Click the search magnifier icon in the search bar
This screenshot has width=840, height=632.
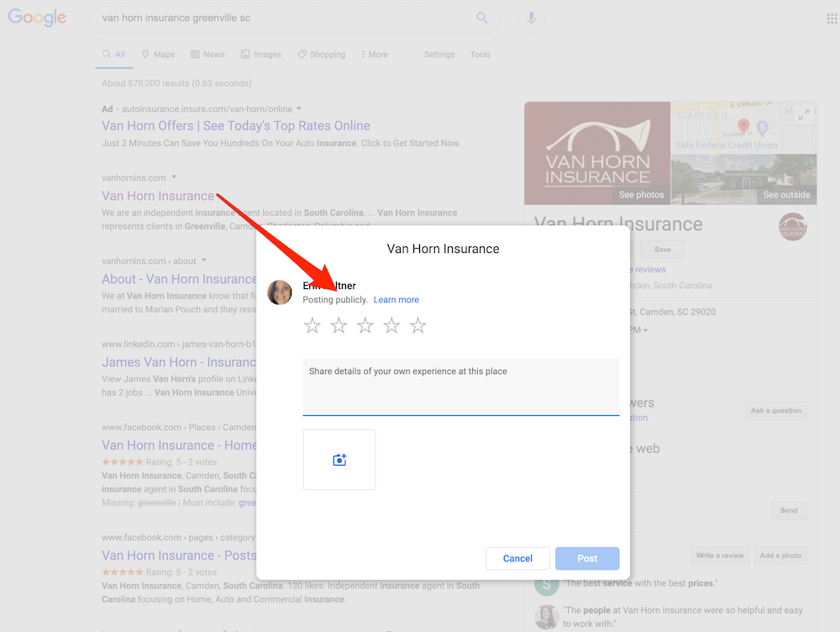[482, 18]
